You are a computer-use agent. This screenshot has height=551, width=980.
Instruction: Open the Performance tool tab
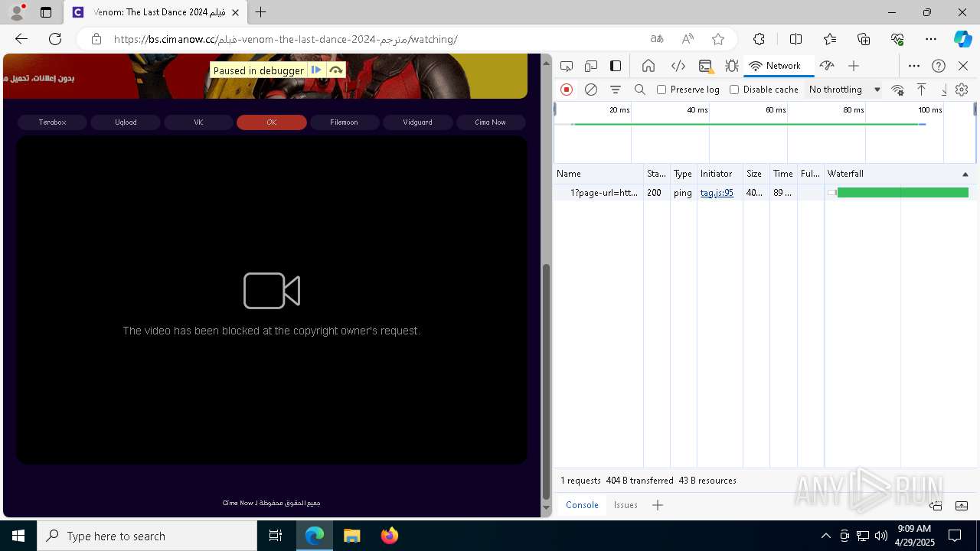coord(826,66)
